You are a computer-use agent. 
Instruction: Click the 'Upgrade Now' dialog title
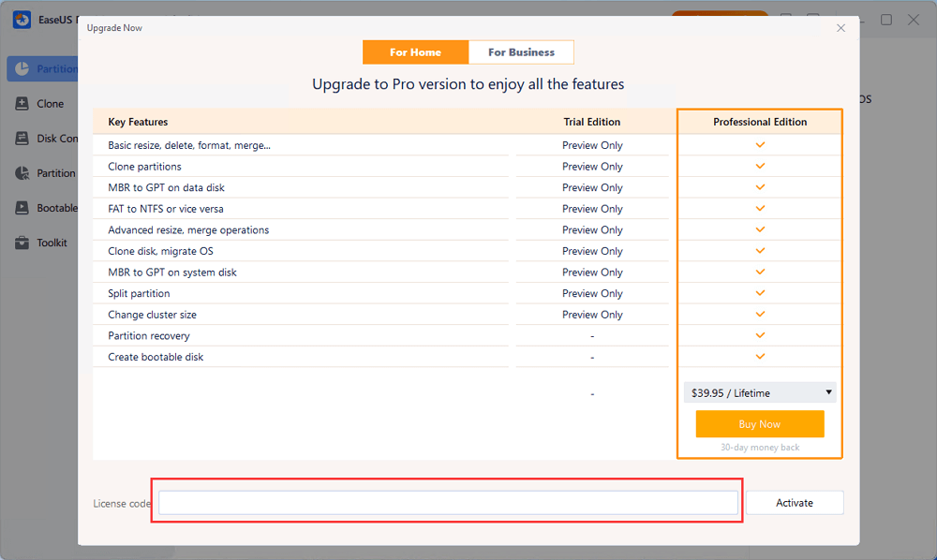point(114,28)
